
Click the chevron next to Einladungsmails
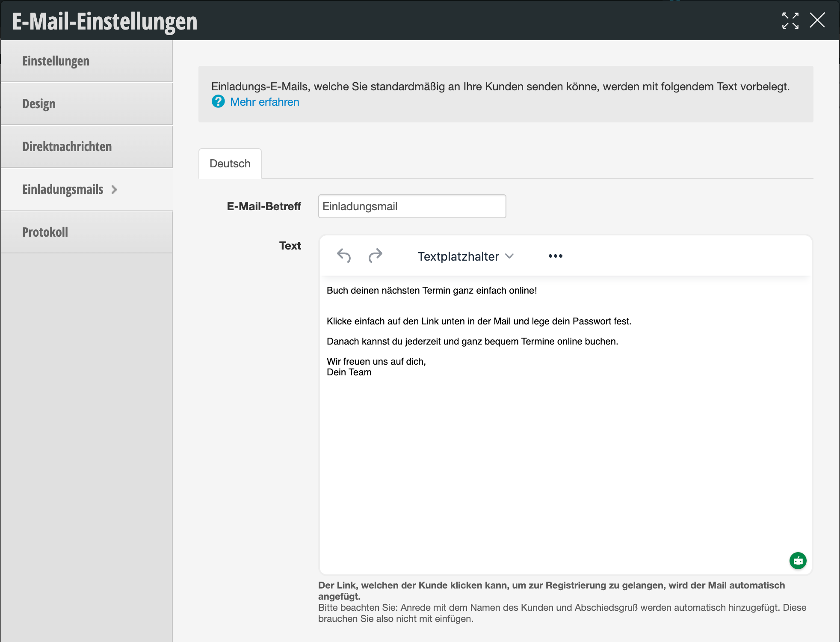tap(114, 190)
